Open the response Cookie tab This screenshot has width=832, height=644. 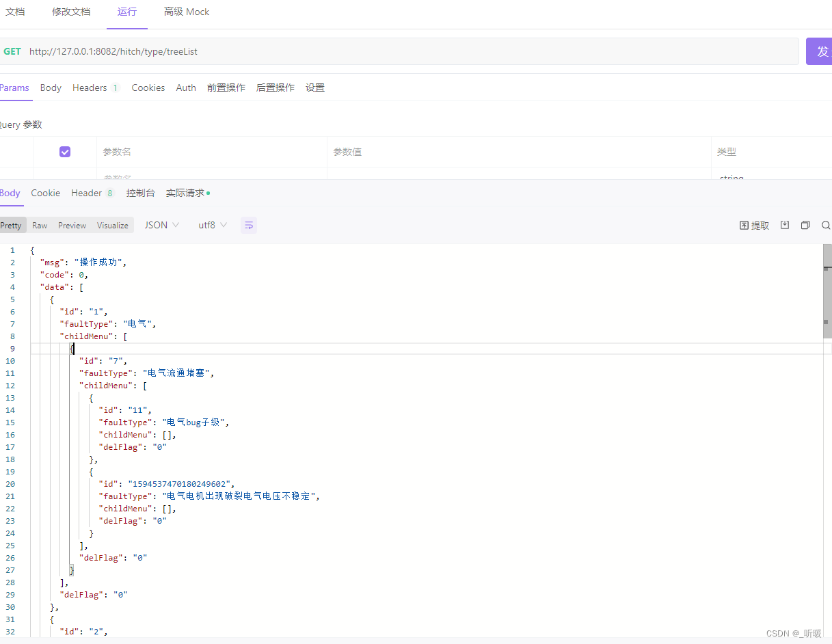point(46,193)
